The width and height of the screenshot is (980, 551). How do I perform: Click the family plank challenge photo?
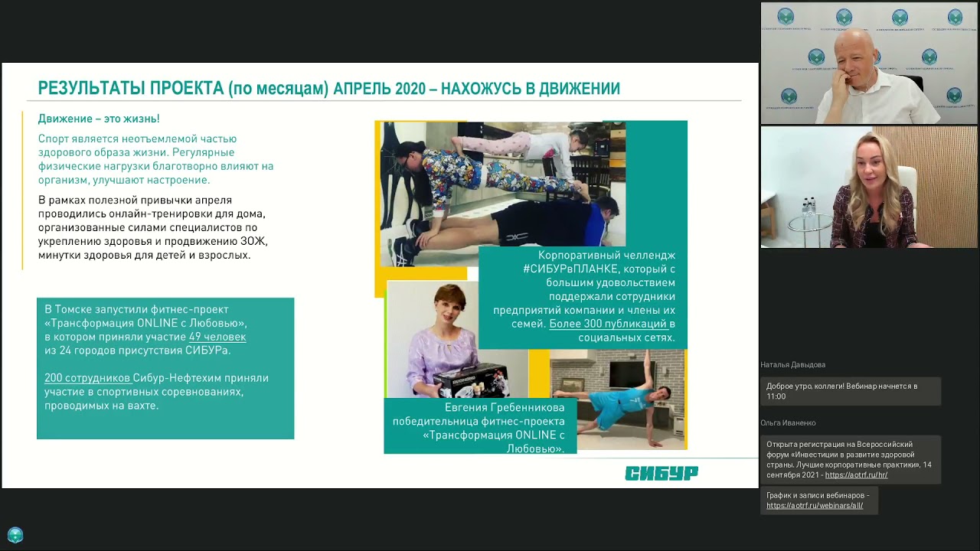[504, 194]
